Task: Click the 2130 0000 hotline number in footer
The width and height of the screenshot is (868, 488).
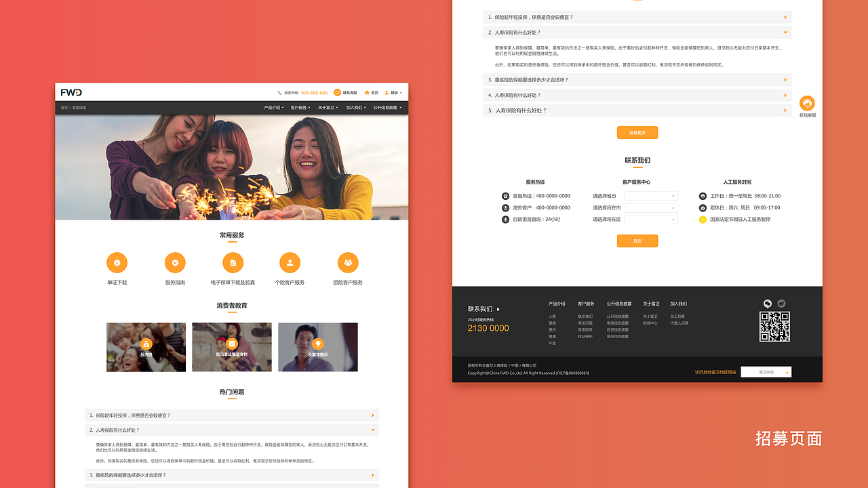Action: click(x=488, y=328)
